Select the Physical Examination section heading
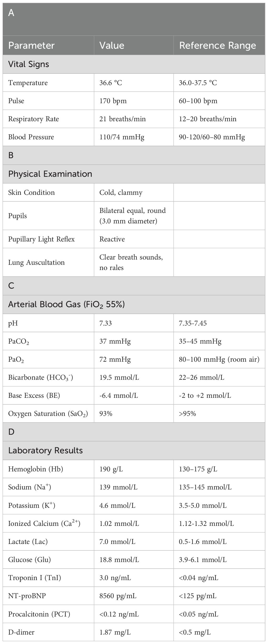The height and width of the screenshot is (644, 268). [x=50, y=174]
